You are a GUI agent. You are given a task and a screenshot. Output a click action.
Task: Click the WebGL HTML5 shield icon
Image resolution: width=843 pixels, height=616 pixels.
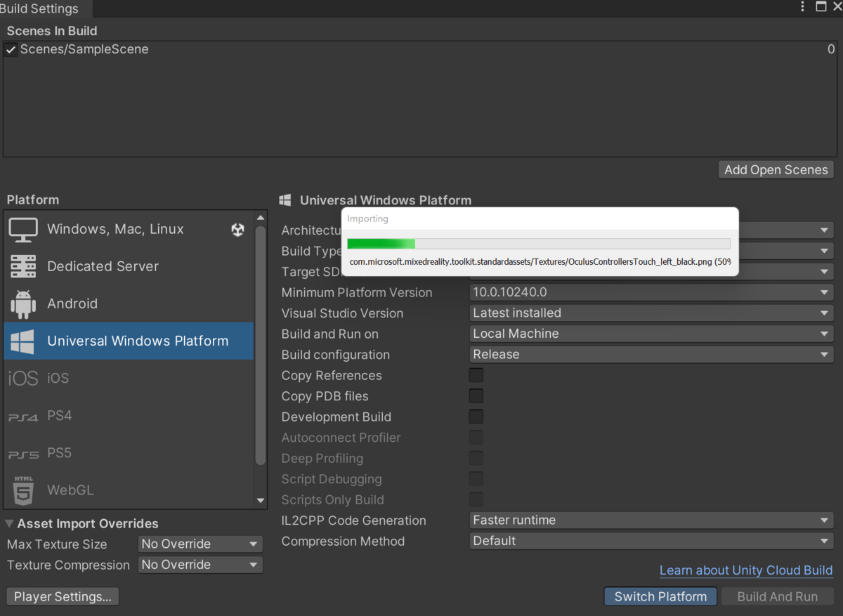23,490
